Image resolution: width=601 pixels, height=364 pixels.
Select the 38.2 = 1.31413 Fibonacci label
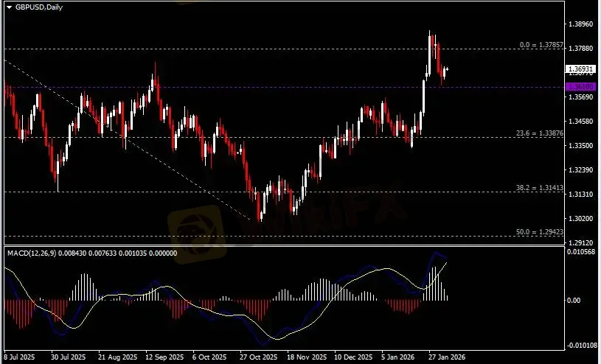coord(540,188)
